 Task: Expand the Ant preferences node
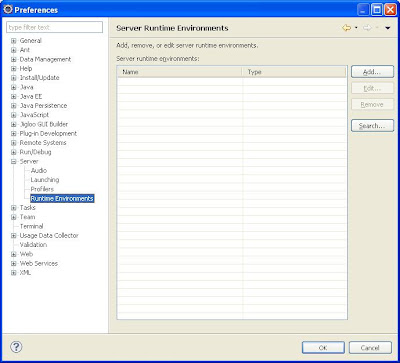click(x=14, y=50)
